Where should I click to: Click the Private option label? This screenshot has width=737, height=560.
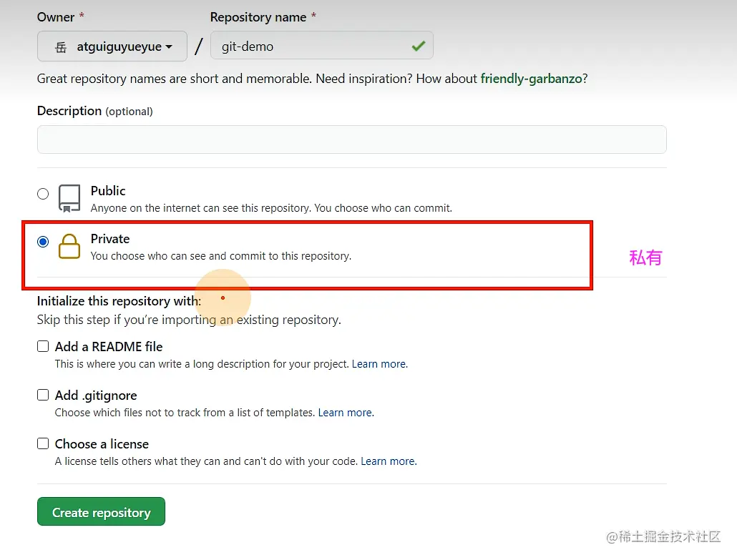110,239
